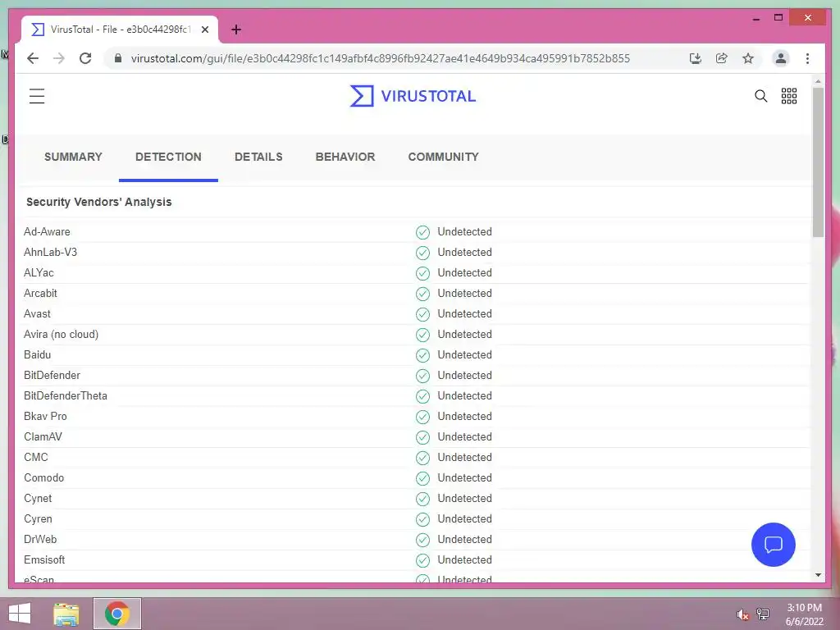Image resolution: width=840 pixels, height=630 pixels.
Task: Click the page vertical scrollbar thumb
Action: click(x=818, y=162)
